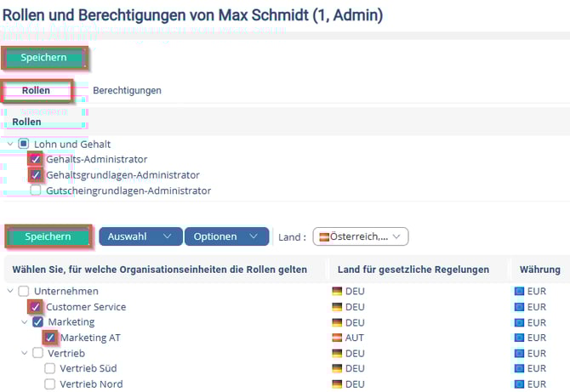This screenshot has height=392, width=570.
Task: Open the Auswahl dropdown
Action: pyautogui.click(x=140, y=236)
